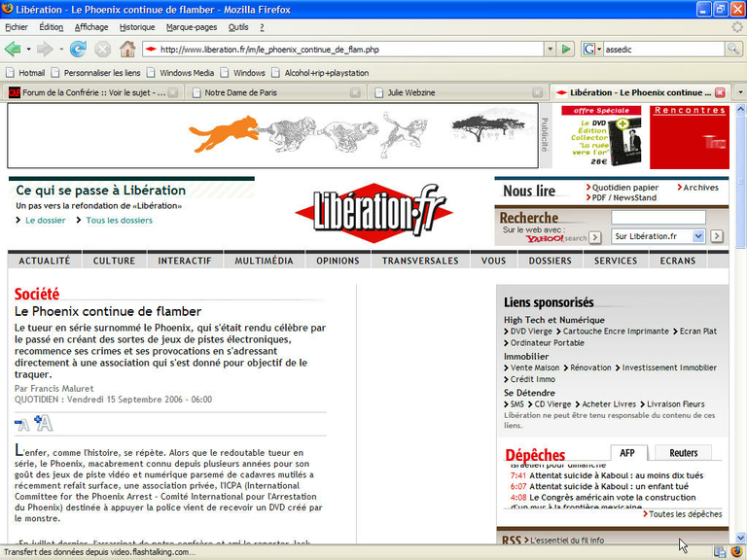The width and height of the screenshot is (747, 560).
Task: Click the 'offre Spéciale' DVD collector ad
Action: (601, 137)
